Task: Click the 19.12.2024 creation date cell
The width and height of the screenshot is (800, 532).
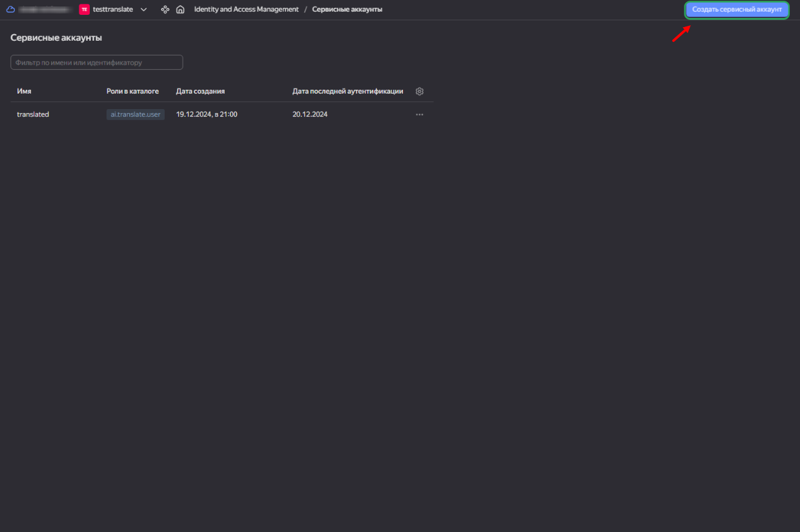Action: pyautogui.click(x=207, y=114)
